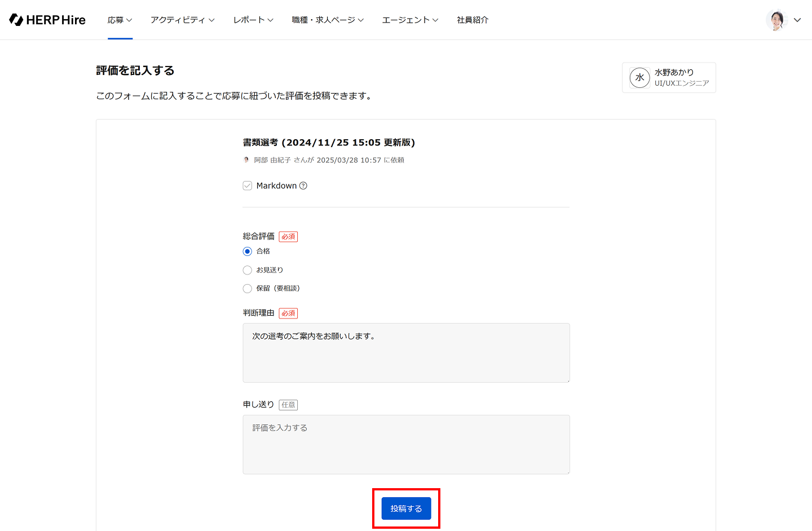
Task: Expand the レポート dropdown menu
Action: (253, 20)
